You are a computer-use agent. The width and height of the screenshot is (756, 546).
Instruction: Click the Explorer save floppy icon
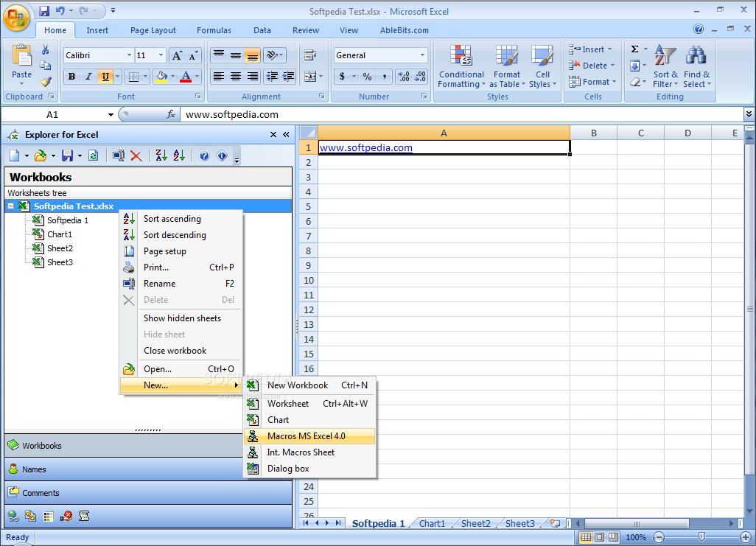(x=68, y=155)
